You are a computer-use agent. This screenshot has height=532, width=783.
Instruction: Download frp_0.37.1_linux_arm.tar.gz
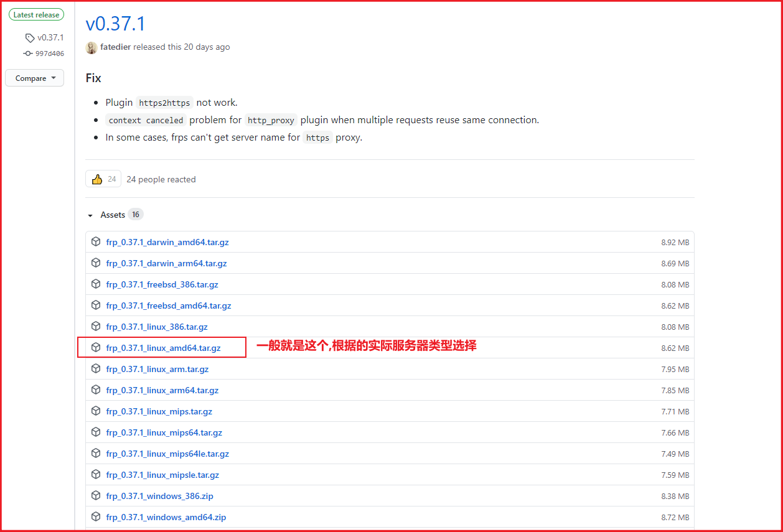click(157, 369)
